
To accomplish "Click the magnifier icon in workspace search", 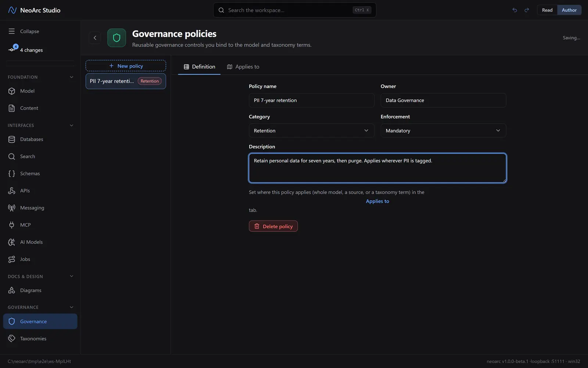I will click(221, 10).
